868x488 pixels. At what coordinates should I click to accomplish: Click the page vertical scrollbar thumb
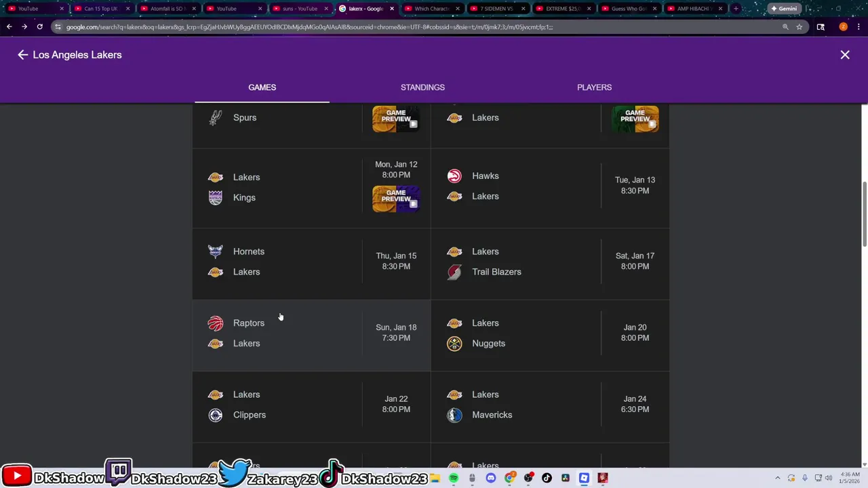click(864, 214)
